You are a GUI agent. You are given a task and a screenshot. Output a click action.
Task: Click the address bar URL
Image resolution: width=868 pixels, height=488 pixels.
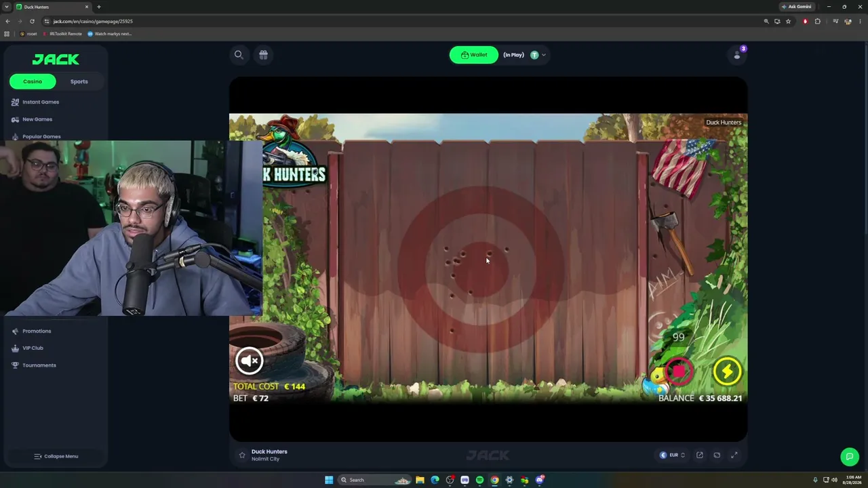pos(93,21)
